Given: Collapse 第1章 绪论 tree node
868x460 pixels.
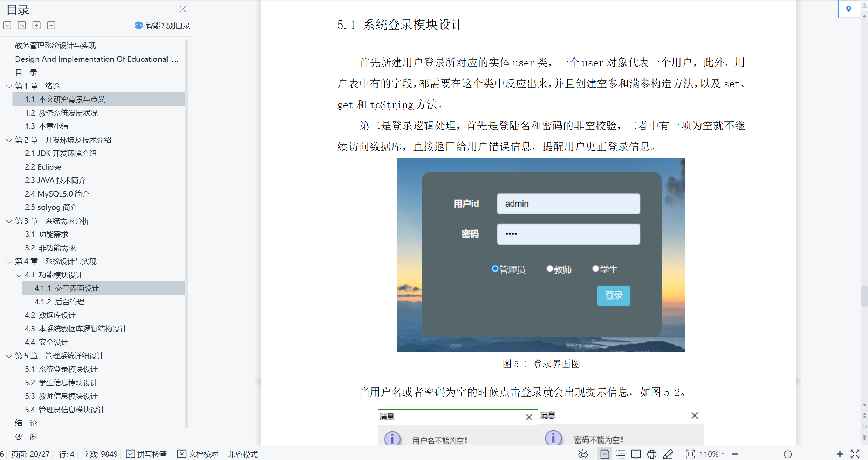Looking at the screenshot, I should click(9, 86).
